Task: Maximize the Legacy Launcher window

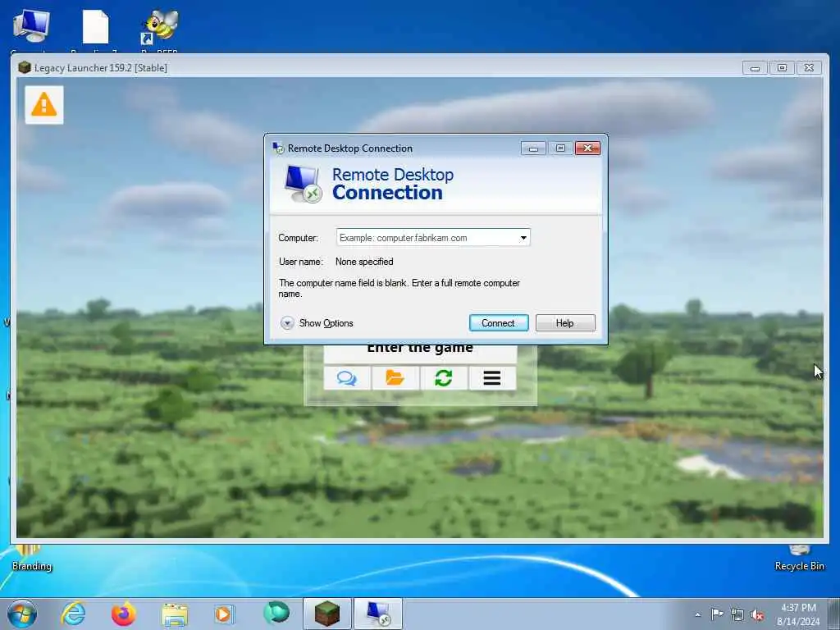Action: (782, 68)
